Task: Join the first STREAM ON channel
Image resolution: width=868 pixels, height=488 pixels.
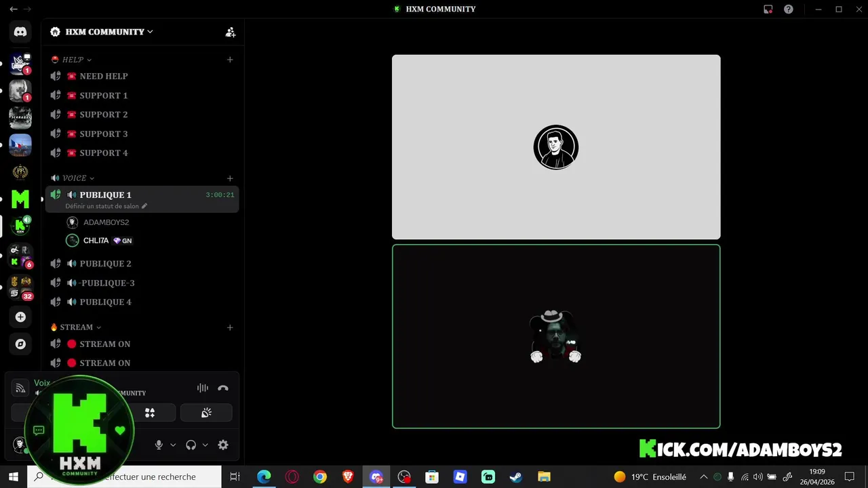Action: pyautogui.click(x=142, y=344)
